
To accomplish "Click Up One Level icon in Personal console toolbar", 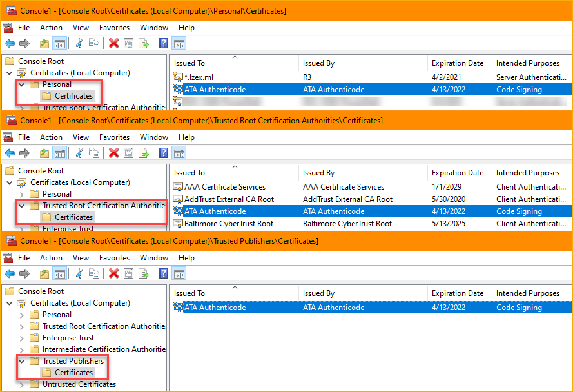I will (44, 43).
